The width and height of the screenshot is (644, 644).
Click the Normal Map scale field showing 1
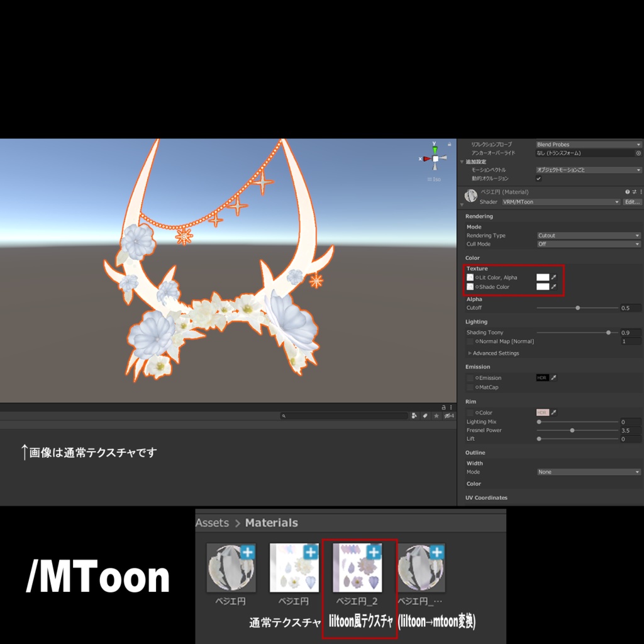point(630,341)
